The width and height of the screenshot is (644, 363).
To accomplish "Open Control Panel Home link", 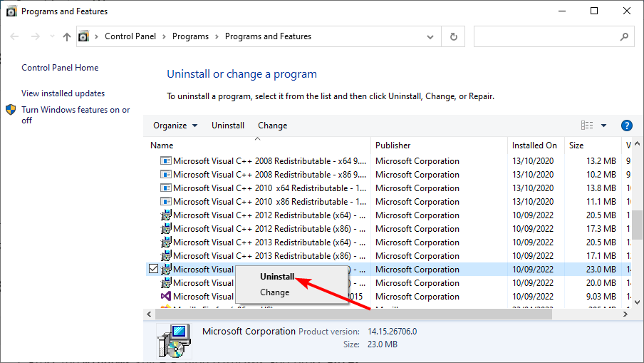I will pyautogui.click(x=60, y=68).
